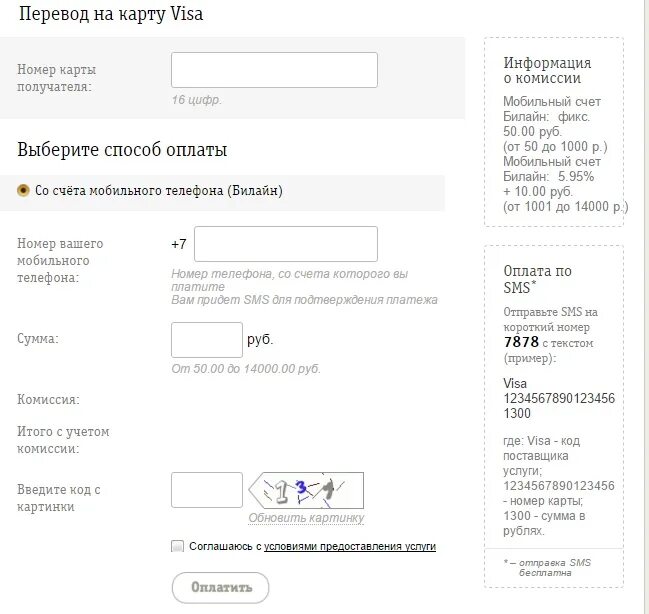This screenshot has width=649, height=614.
Task: Click the Информация о комиссии heading
Action: tap(547, 70)
